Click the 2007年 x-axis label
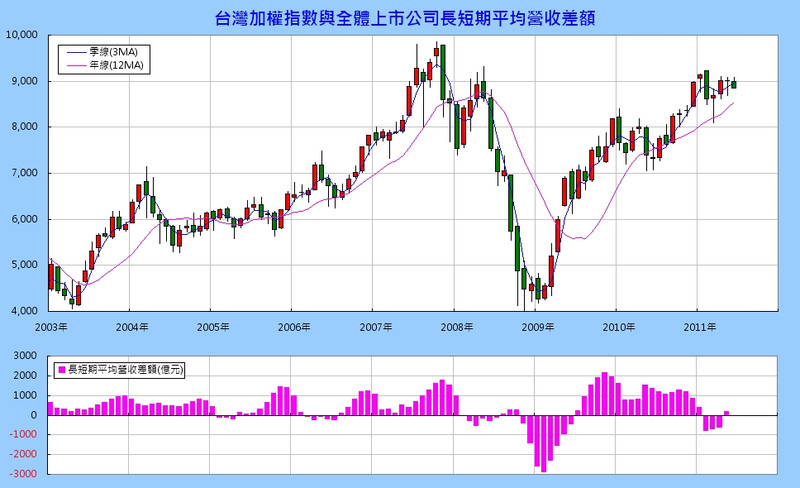 pos(376,327)
